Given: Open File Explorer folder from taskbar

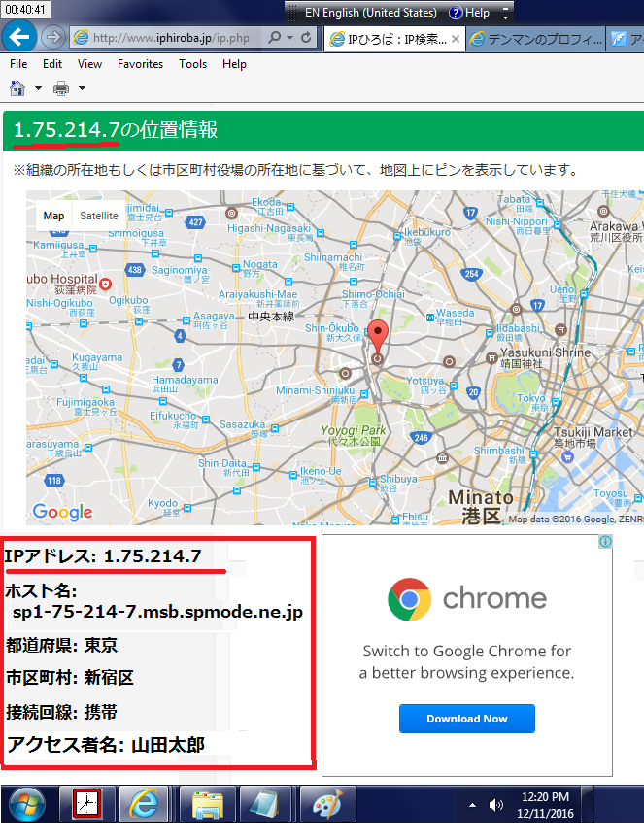Looking at the screenshot, I should pos(208,804).
